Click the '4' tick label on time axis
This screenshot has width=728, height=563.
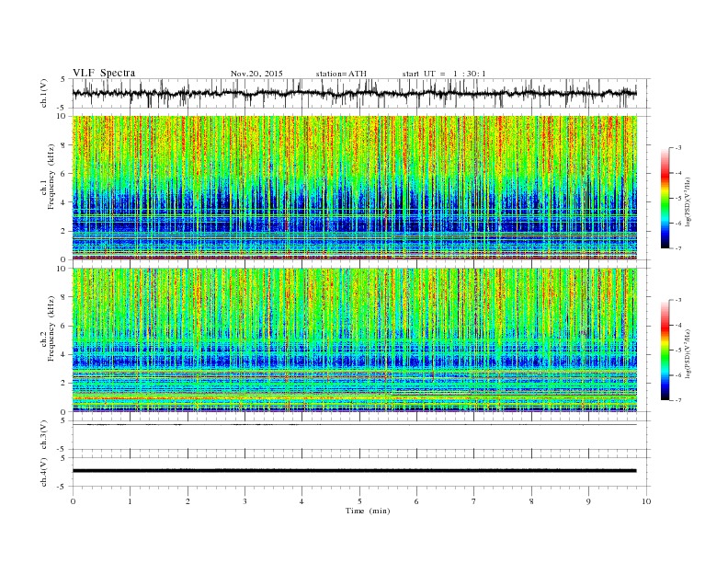302,501
